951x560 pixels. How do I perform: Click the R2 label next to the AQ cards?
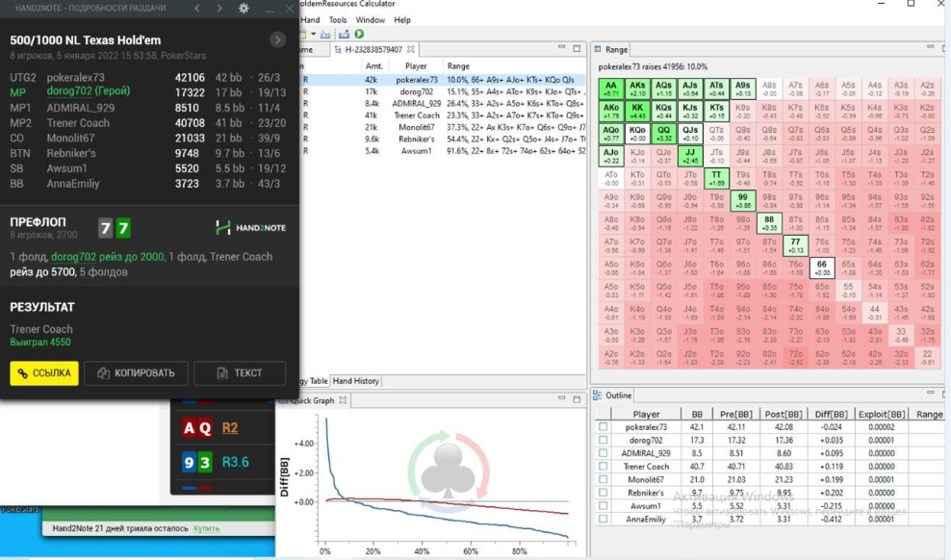click(230, 428)
